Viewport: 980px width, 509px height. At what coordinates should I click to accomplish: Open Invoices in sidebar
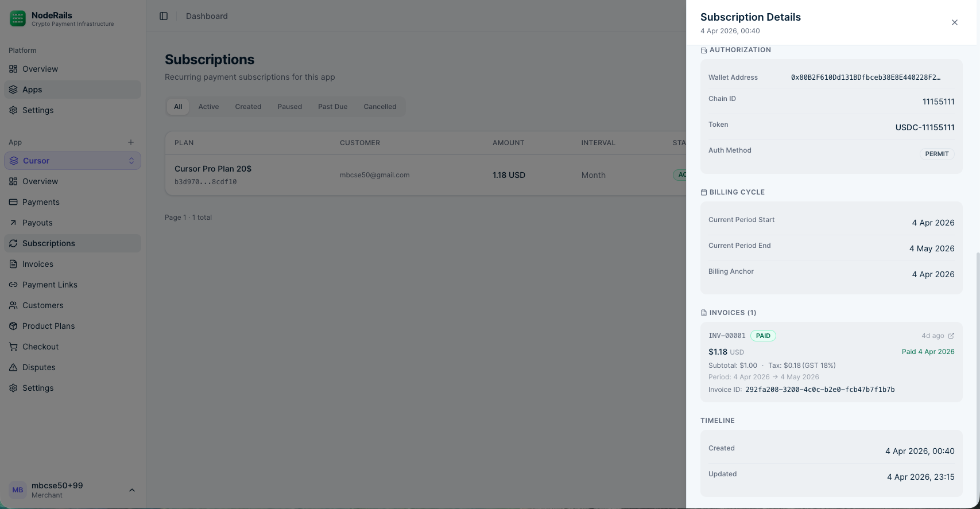[72, 264]
